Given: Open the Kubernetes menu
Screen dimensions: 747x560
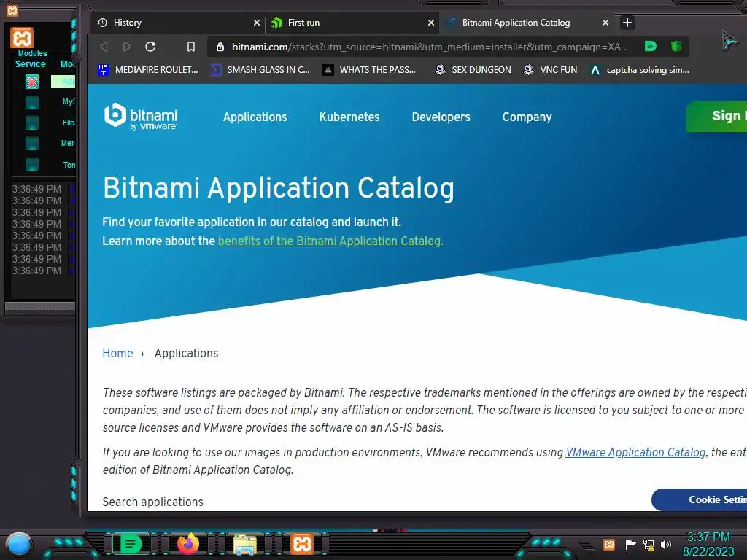Looking at the screenshot, I should point(349,117).
